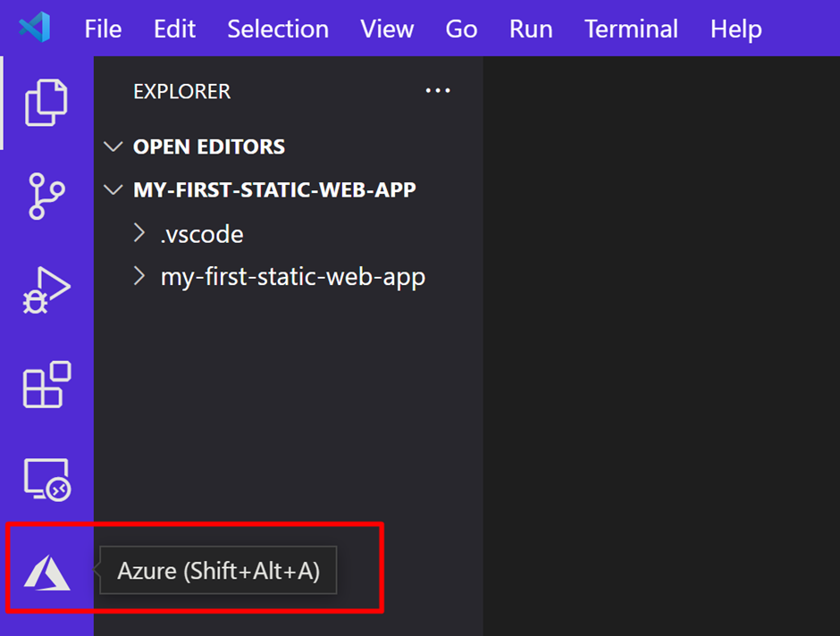
Task: Open the Remote Explorer view
Action: (47, 479)
